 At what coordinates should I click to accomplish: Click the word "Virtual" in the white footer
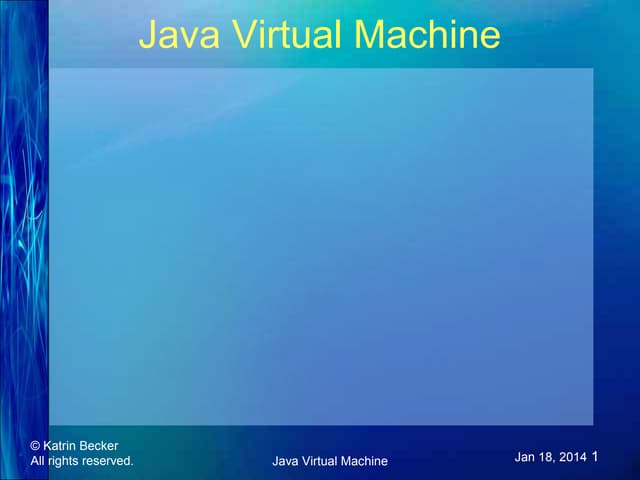320,461
